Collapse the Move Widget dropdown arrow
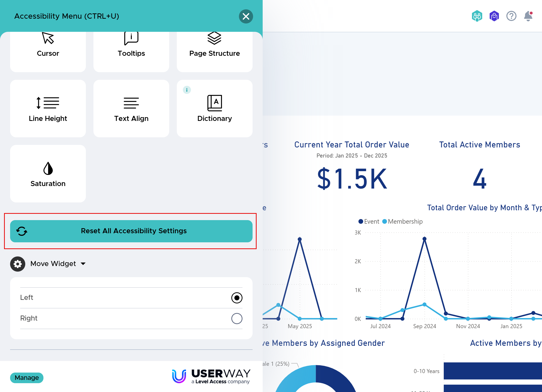The image size is (542, 392). (x=83, y=264)
